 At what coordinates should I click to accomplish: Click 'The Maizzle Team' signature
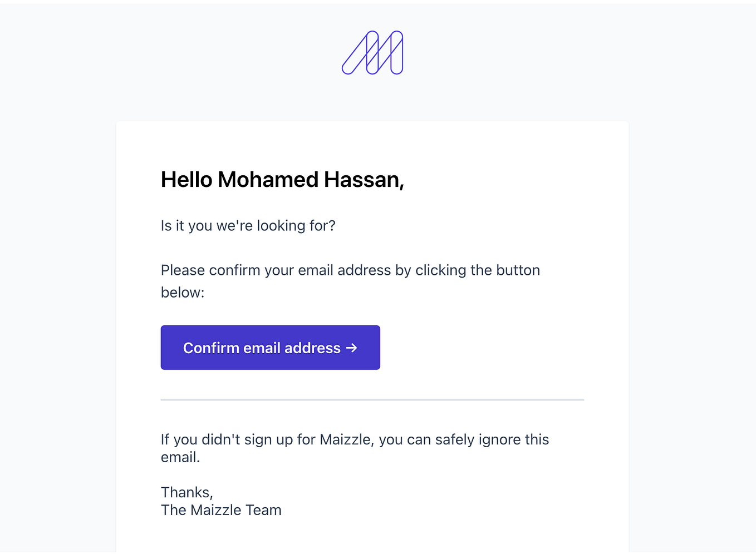221,510
